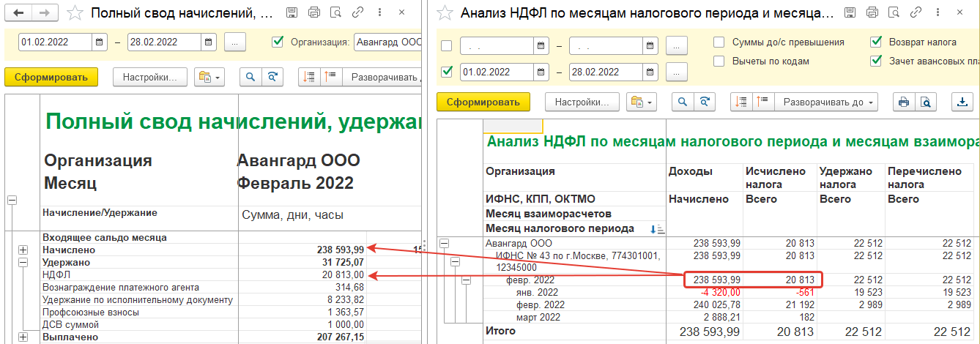
Task: Get link to the Анализ НДФЛ report
Action: (x=915, y=13)
